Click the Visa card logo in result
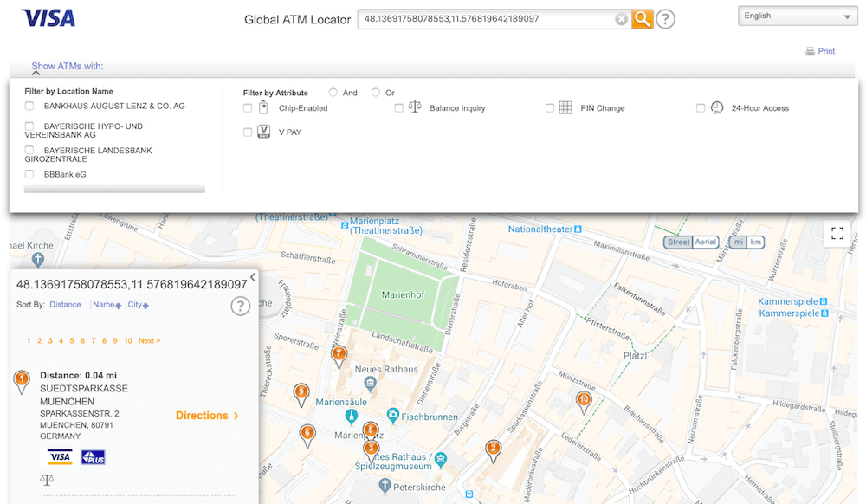This screenshot has width=866, height=504. tap(60, 457)
